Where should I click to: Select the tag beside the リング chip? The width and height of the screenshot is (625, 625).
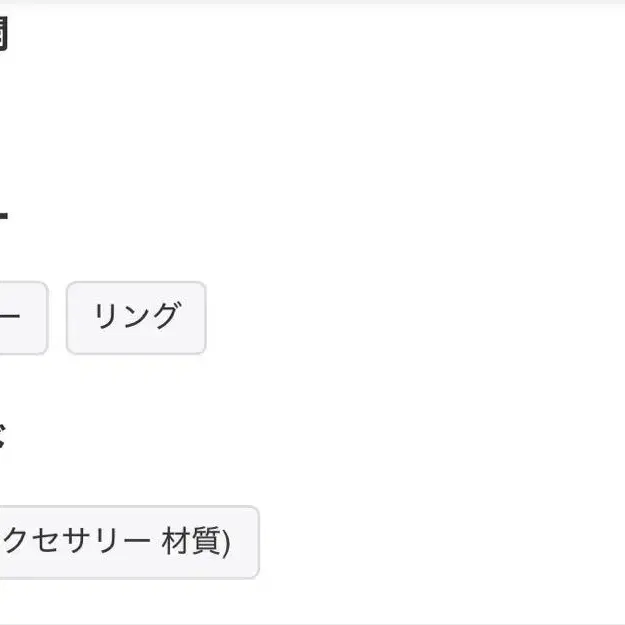point(20,317)
